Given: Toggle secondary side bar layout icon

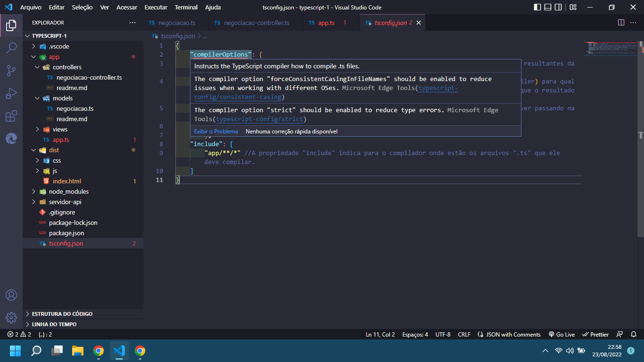Looking at the screenshot, I should pos(559,8).
